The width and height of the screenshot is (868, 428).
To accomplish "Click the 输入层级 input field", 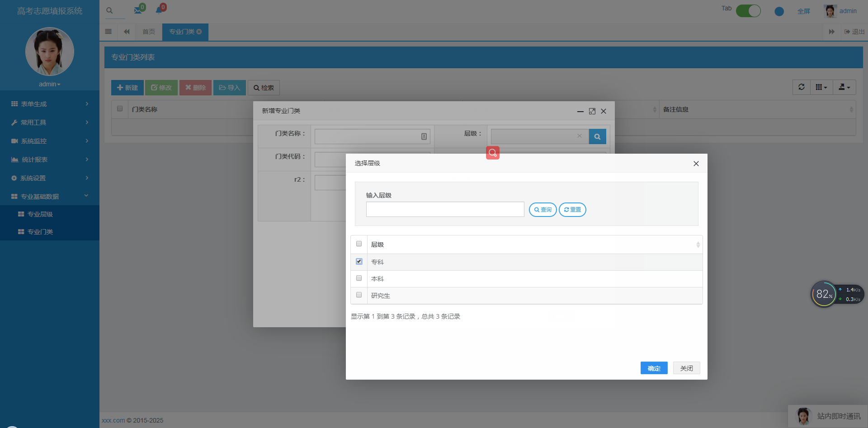I will point(444,209).
